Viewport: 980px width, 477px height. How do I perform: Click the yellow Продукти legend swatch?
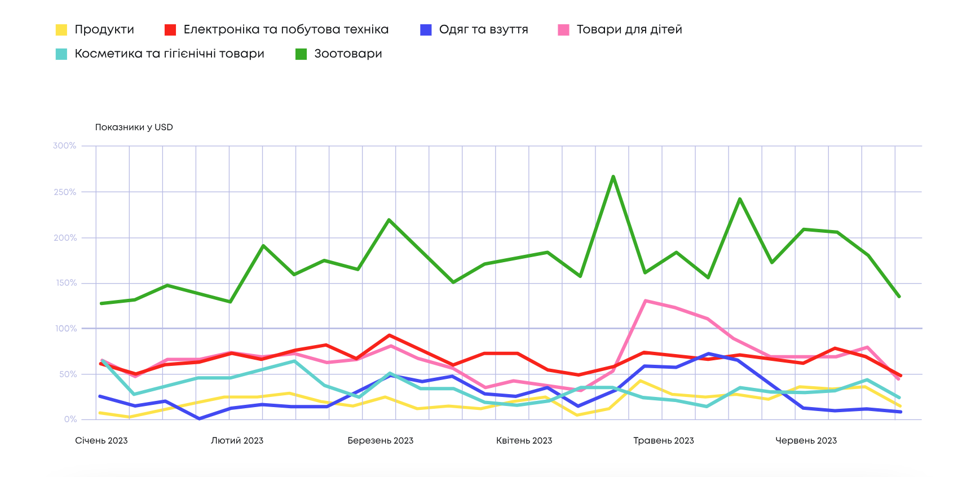(61, 30)
